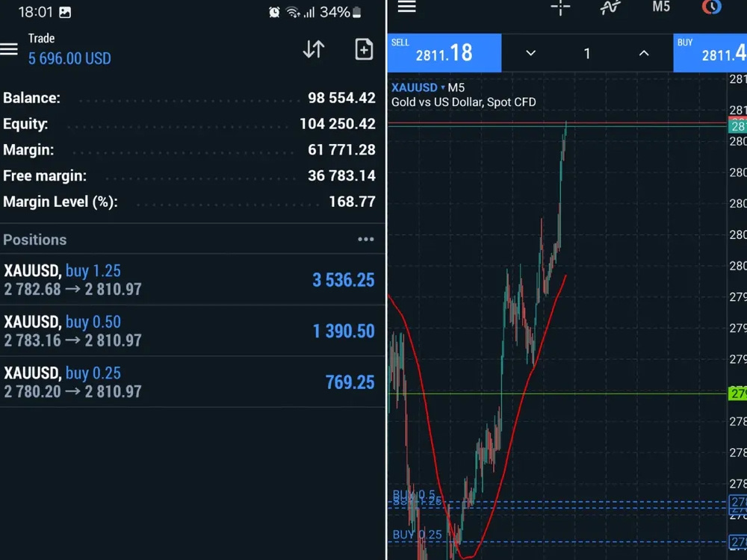Tap the new order document icon
The height and width of the screenshot is (560, 747).
[x=364, y=49]
